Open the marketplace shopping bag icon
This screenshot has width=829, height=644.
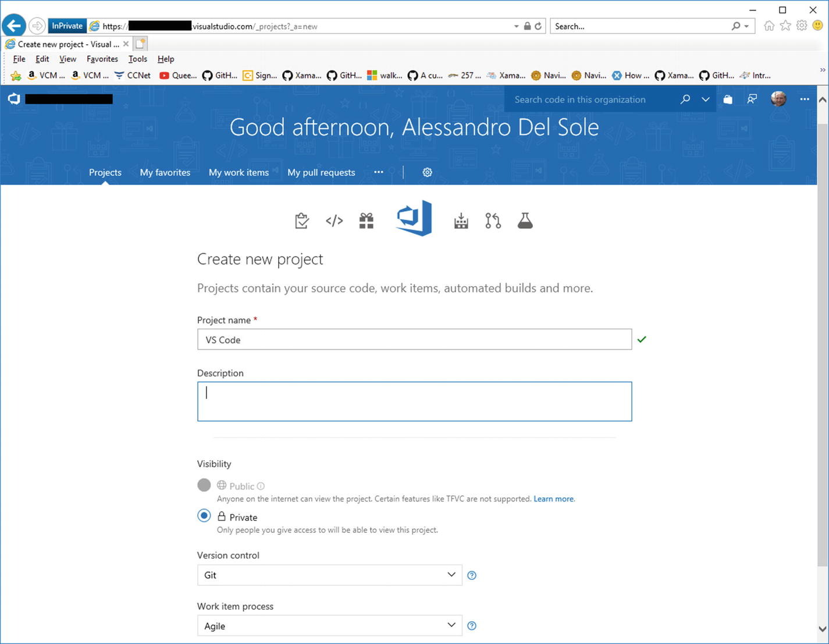coord(728,99)
